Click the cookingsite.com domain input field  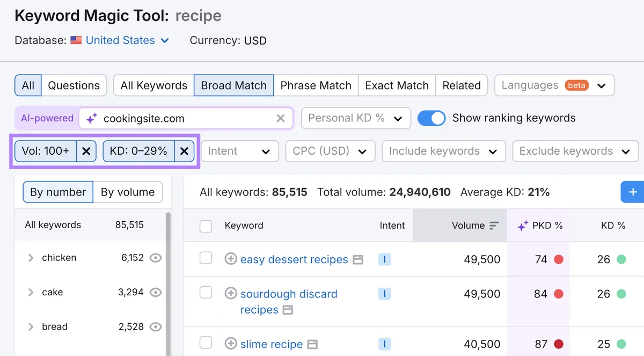[x=186, y=118]
